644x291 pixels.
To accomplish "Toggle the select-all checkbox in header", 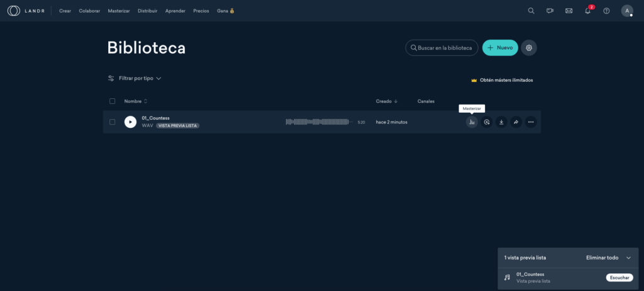I will [x=113, y=101].
